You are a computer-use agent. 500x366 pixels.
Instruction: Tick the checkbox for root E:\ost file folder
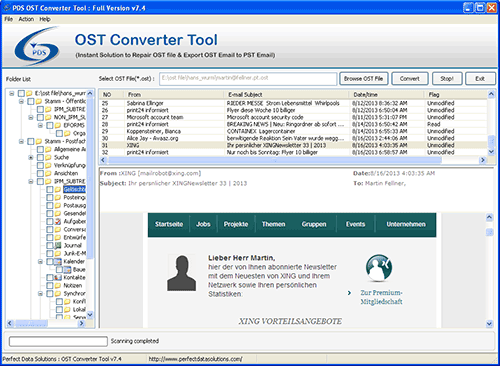(21, 93)
